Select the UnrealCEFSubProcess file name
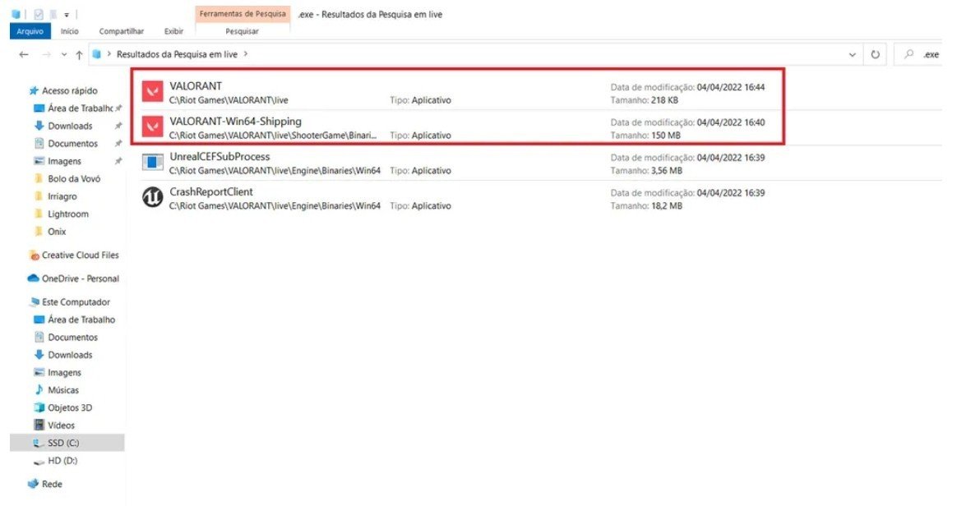Screen dimensions: 980x506 tap(220, 156)
